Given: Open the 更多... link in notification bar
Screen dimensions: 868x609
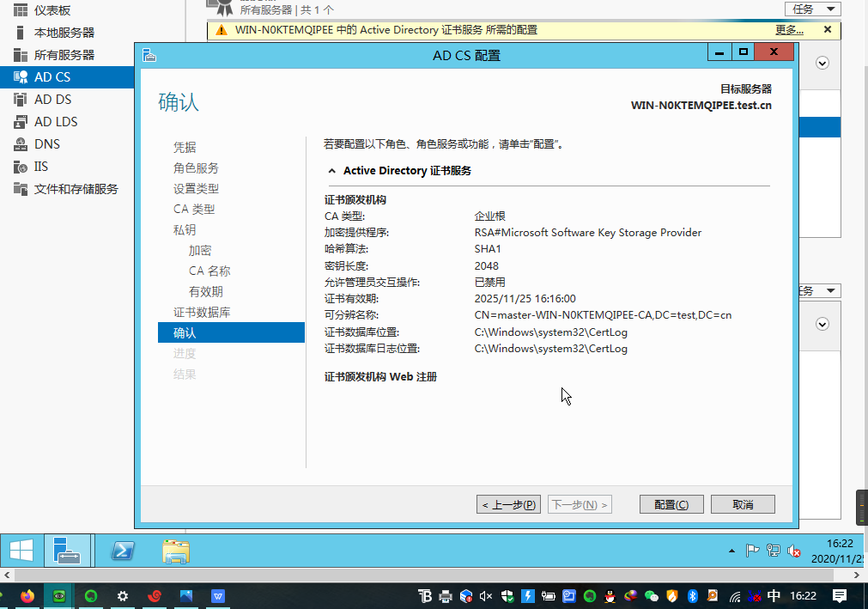Looking at the screenshot, I should [789, 30].
